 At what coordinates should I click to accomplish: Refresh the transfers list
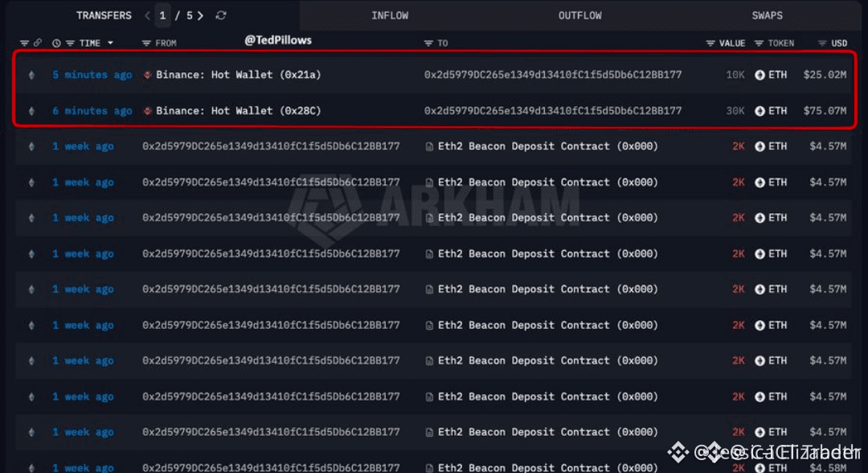[x=221, y=15]
